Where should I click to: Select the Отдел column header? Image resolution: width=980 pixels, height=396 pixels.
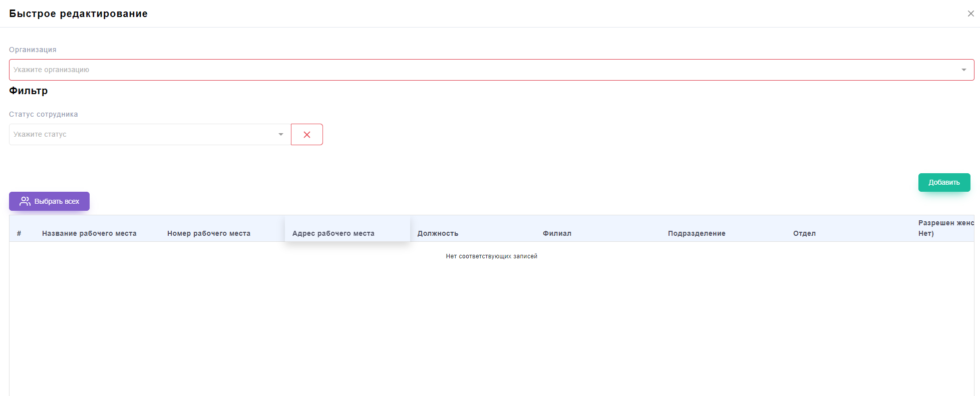pos(804,233)
